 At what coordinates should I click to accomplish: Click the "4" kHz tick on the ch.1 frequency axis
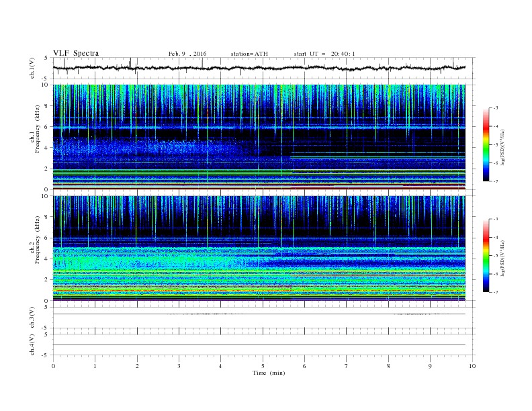[46, 148]
